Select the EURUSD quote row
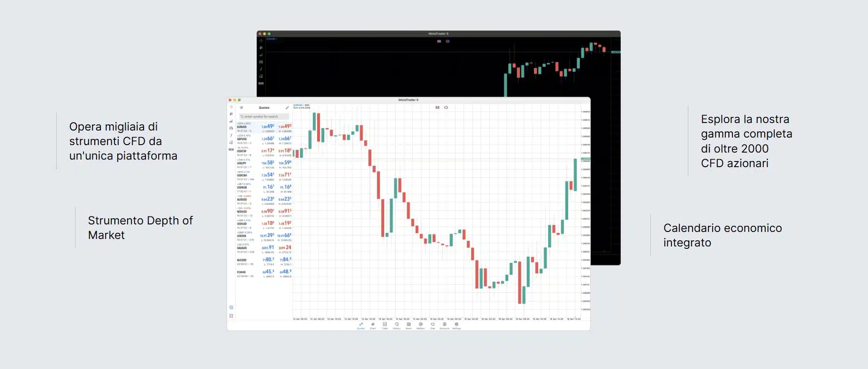Screen dimensions: 868x369 click(x=264, y=127)
